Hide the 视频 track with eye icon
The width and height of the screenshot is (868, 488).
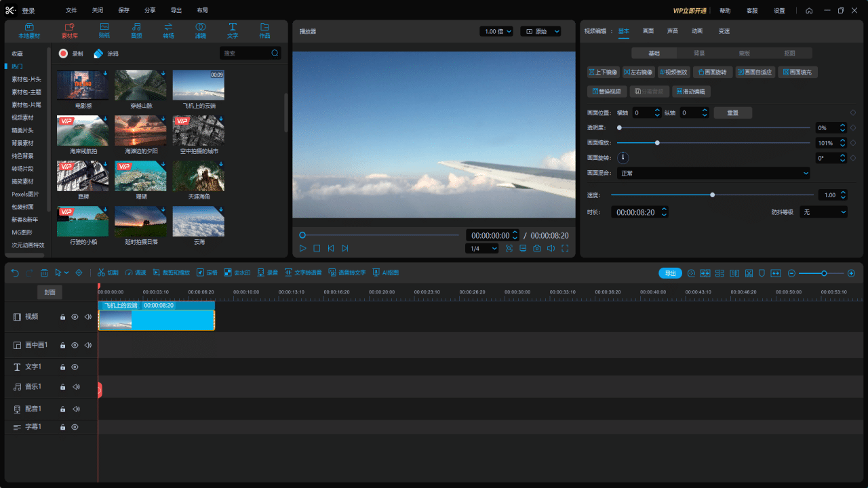point(75,317)
